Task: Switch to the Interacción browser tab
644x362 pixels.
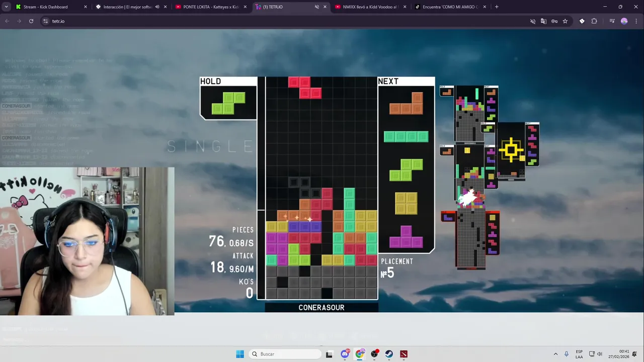Action: pyautogui.click(x=131, y=7)
